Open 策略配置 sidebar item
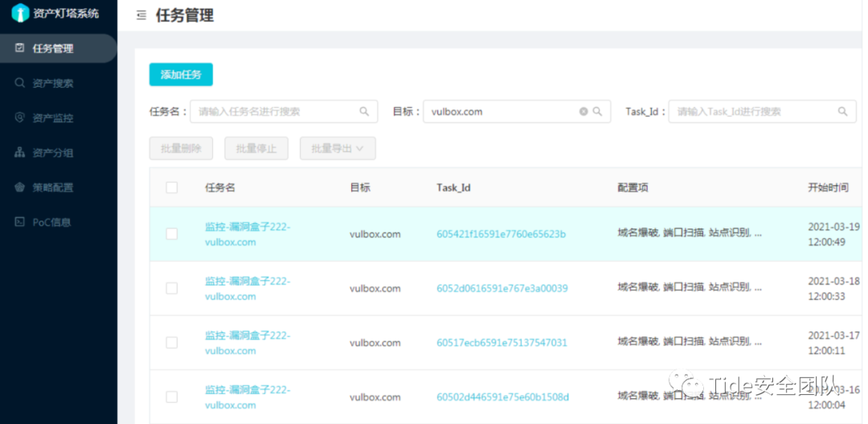The height and width of the screenshot is (424, 868). point(52,187)
